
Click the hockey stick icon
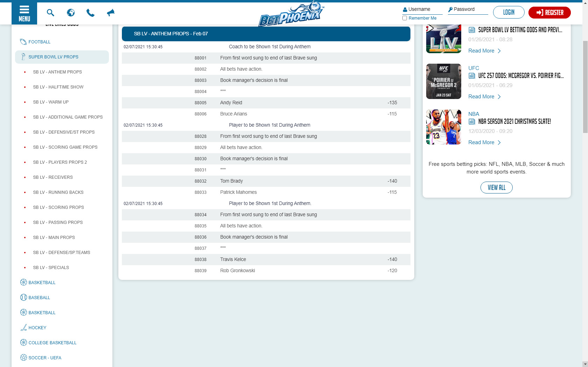point(23,327)
